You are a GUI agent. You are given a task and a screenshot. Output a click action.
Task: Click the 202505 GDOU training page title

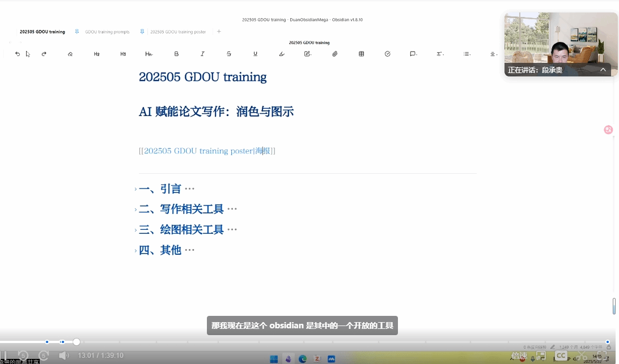(202, 77)
